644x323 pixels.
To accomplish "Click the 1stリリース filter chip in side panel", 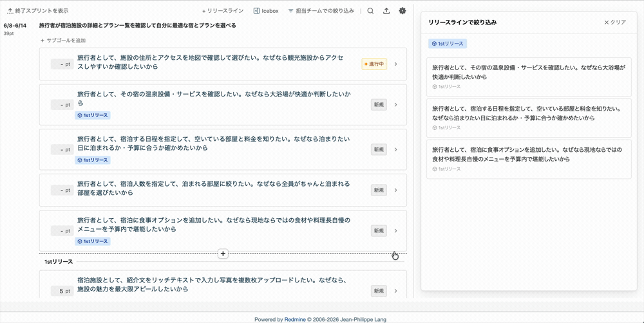I will [448, 44].
